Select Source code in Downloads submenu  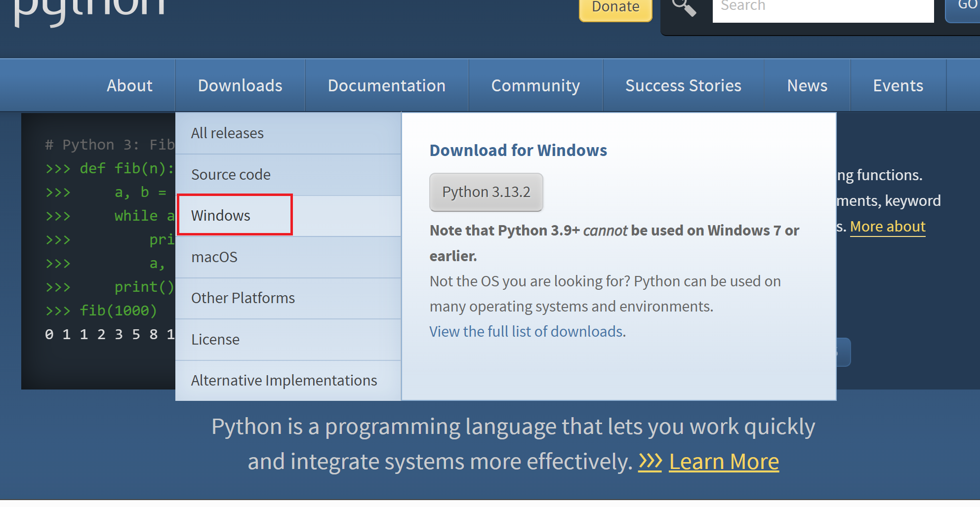(288, 175)
